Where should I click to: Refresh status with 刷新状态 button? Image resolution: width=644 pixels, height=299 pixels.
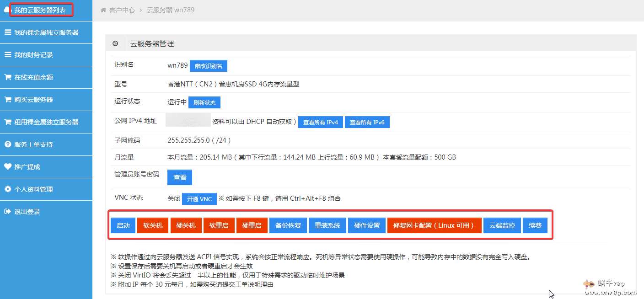pos(204,102)
